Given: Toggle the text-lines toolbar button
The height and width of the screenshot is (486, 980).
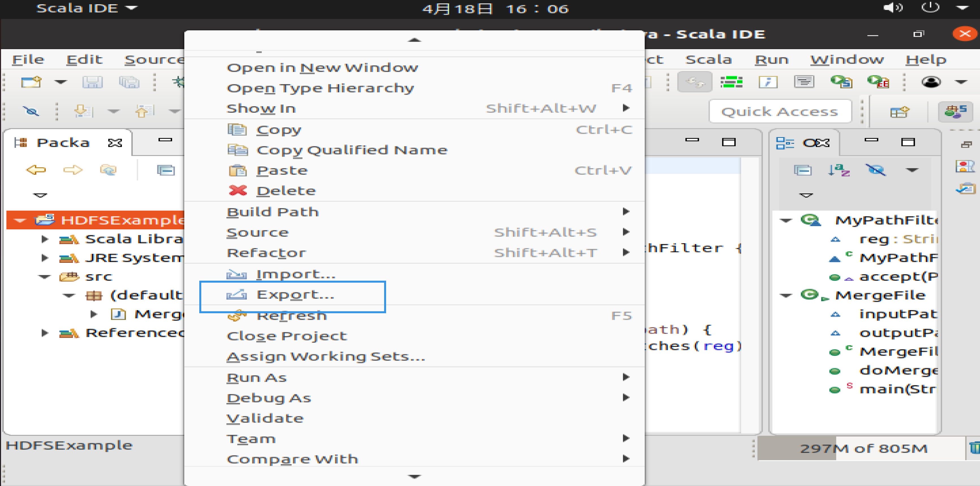Looking at the screenshot, I should point(804,82).
